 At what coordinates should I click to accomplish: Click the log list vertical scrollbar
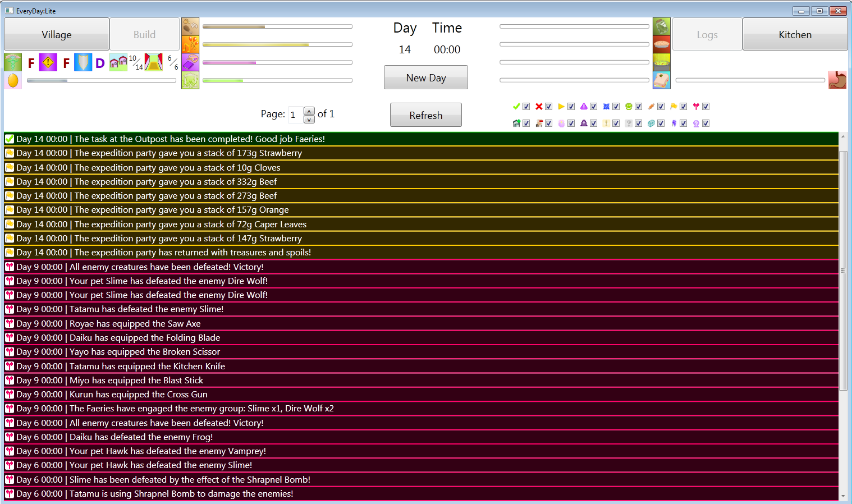tap(843, 269)
